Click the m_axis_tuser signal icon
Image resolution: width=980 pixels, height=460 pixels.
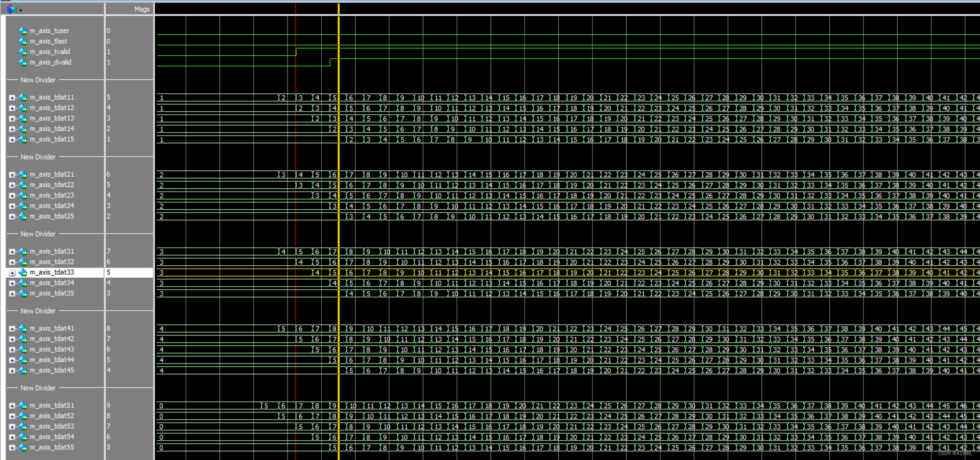(23, 31)
